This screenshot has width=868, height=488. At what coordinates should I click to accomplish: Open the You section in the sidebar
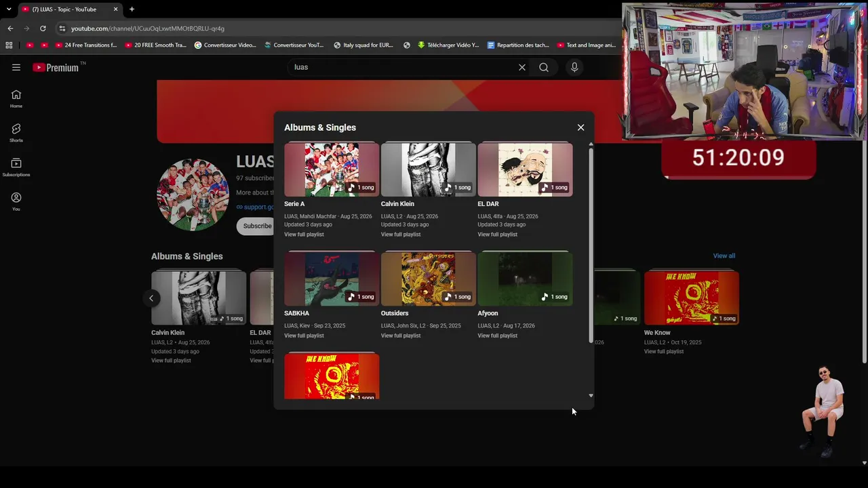pyautogui.click(x=16, y=201)
